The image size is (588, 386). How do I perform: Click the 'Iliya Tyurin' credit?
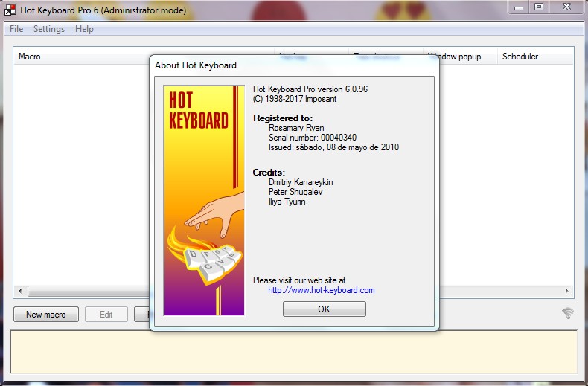tap(287, 202)
